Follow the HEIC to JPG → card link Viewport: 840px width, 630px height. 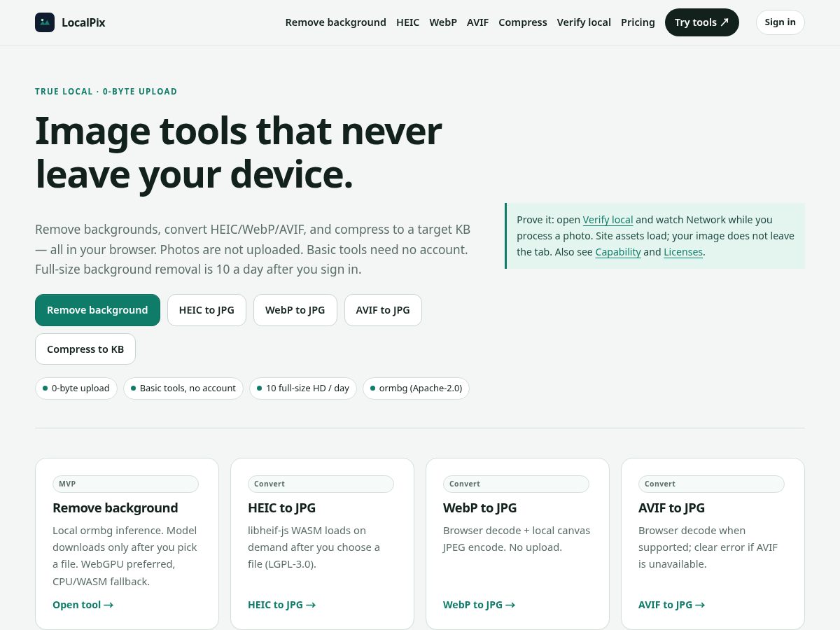pos(281,605)
